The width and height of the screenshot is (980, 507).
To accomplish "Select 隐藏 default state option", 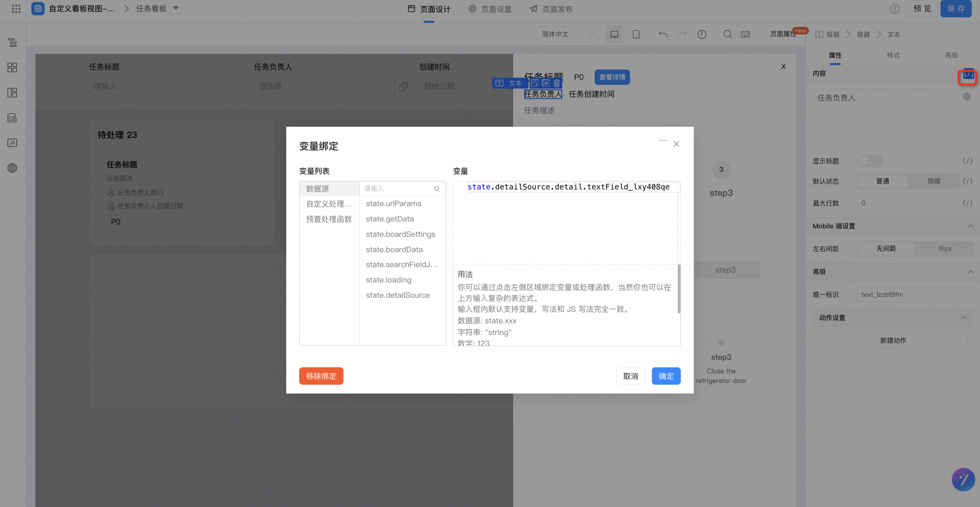I will (x=934, y=181).
